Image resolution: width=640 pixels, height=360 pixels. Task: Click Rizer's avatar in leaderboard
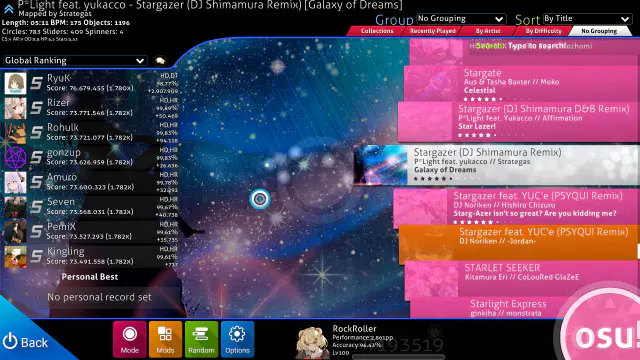pos(16,108)
